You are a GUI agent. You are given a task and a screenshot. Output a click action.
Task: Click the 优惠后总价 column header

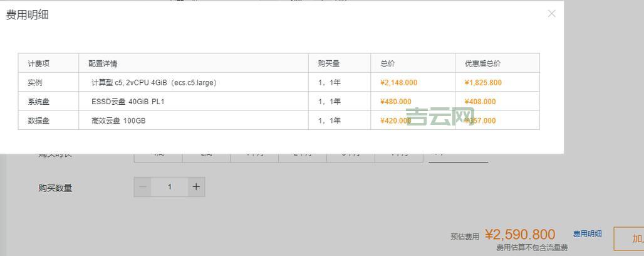pos(482,63)
